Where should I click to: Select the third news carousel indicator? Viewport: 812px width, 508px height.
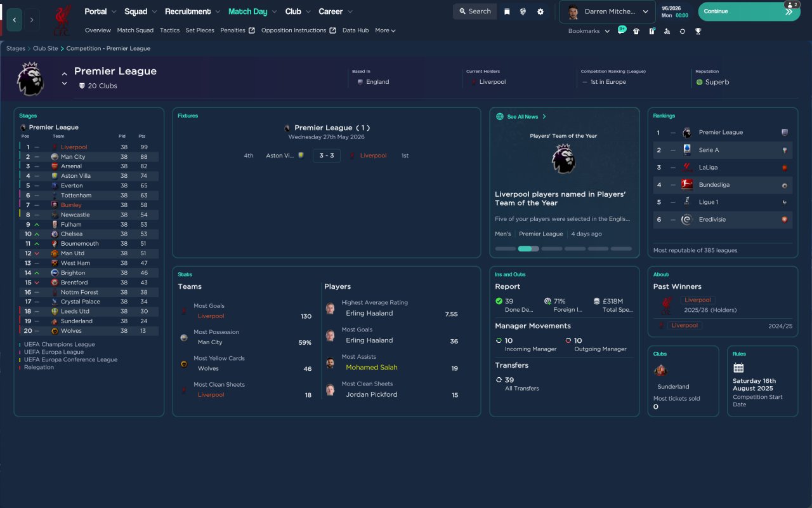click(552, 249)
